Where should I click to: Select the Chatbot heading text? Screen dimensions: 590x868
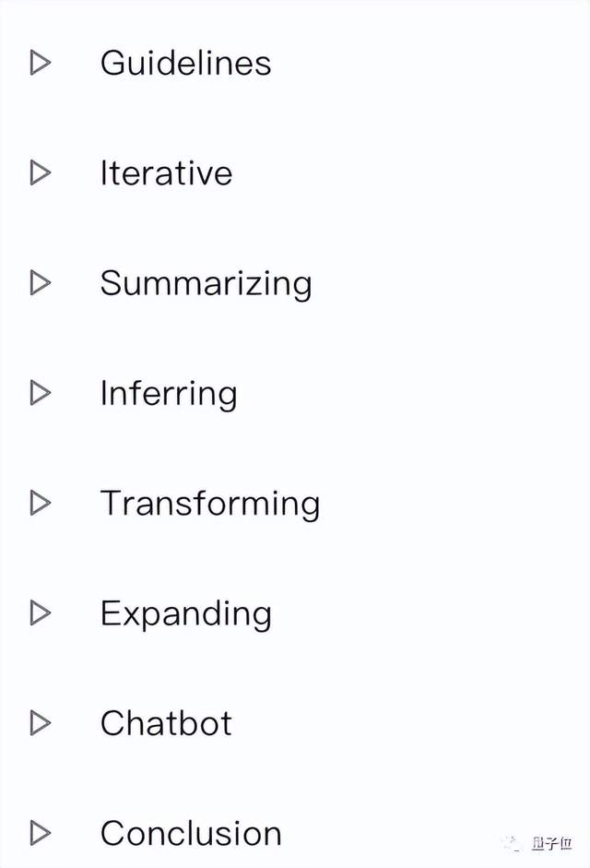(166, 723)
